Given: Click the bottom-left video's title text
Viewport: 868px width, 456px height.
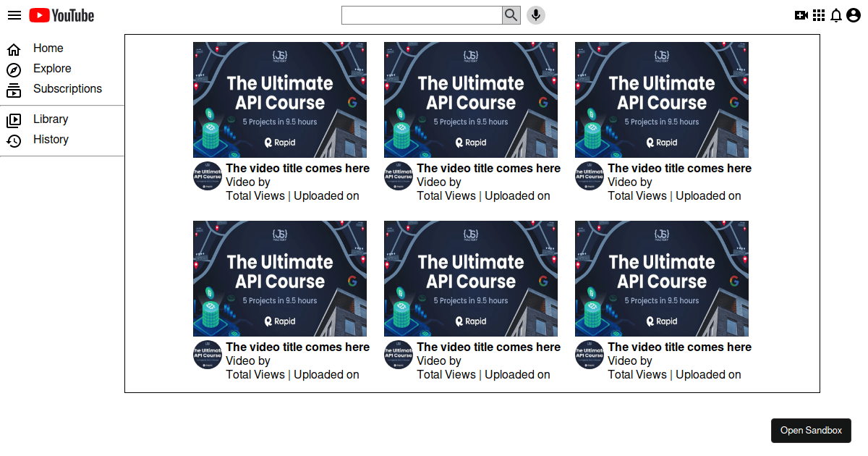Looking at the screenshot, I should point(297,347).
